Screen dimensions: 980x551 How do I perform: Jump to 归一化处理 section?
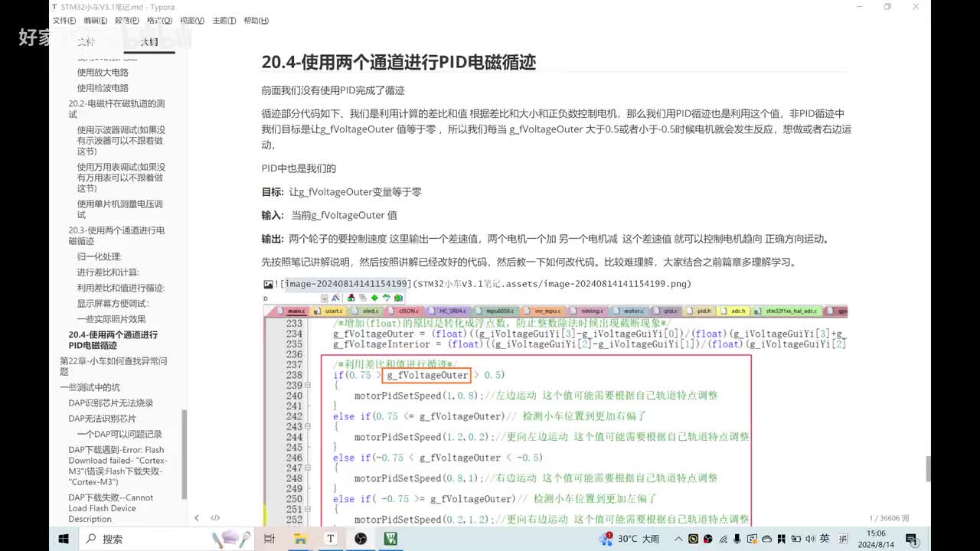click(99, 256)
